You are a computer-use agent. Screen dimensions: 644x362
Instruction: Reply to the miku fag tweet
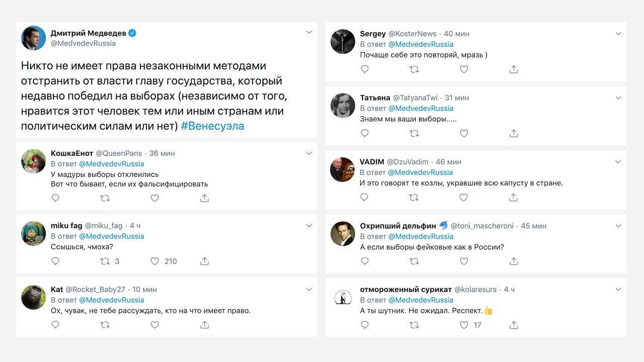55,261
